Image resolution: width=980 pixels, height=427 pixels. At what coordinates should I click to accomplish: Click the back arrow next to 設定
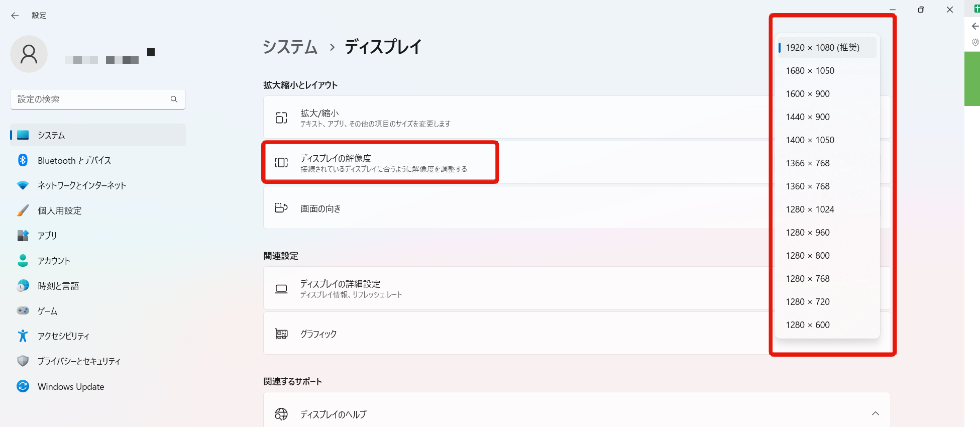tap(15, 16)
